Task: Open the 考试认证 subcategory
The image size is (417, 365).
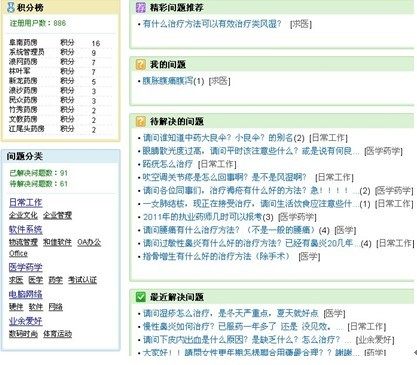Action: coord(82,280)
